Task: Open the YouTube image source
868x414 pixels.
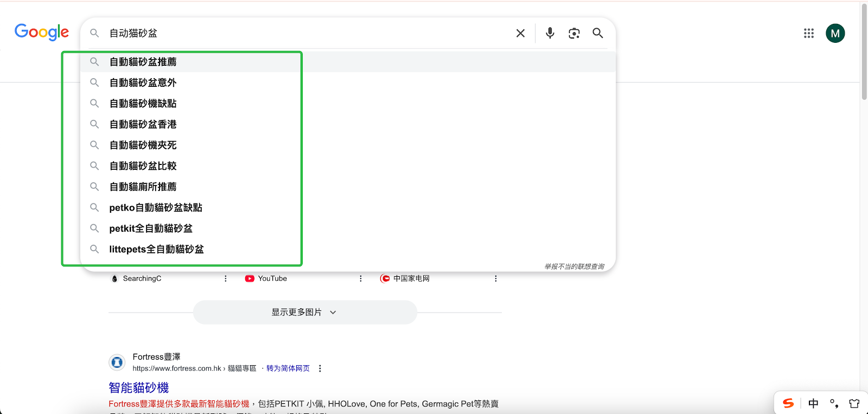Action: pos(266,278)
